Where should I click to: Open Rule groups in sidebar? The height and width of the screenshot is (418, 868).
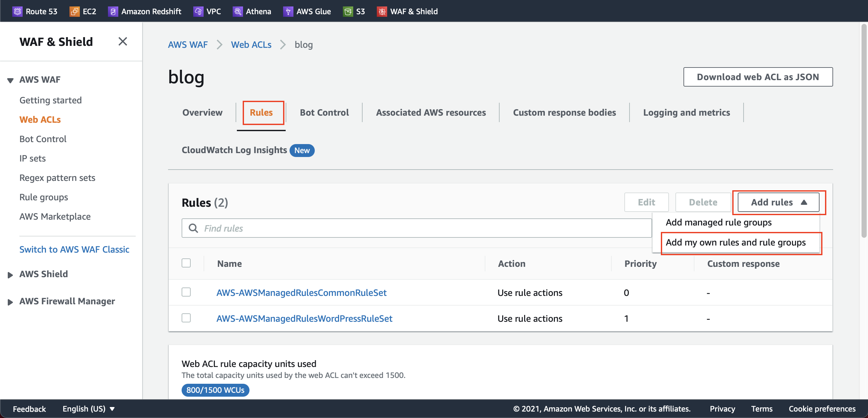coord(44,197)
